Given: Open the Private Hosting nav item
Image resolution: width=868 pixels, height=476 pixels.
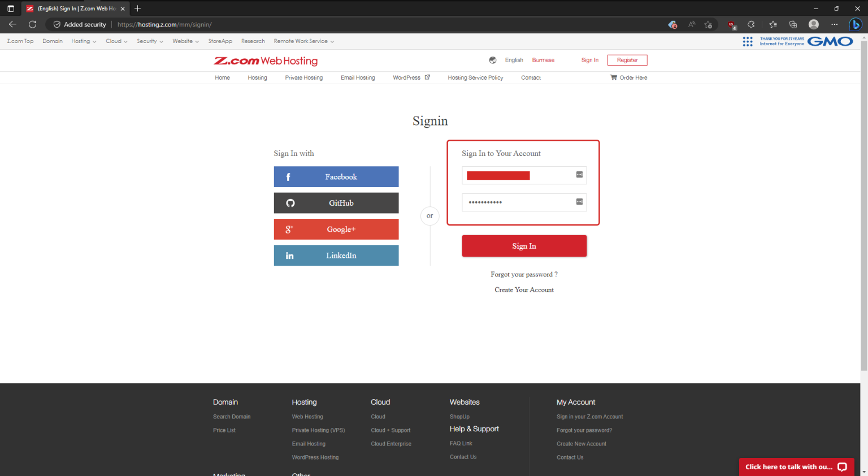Looking at the screenshot, I should [304, 77].
